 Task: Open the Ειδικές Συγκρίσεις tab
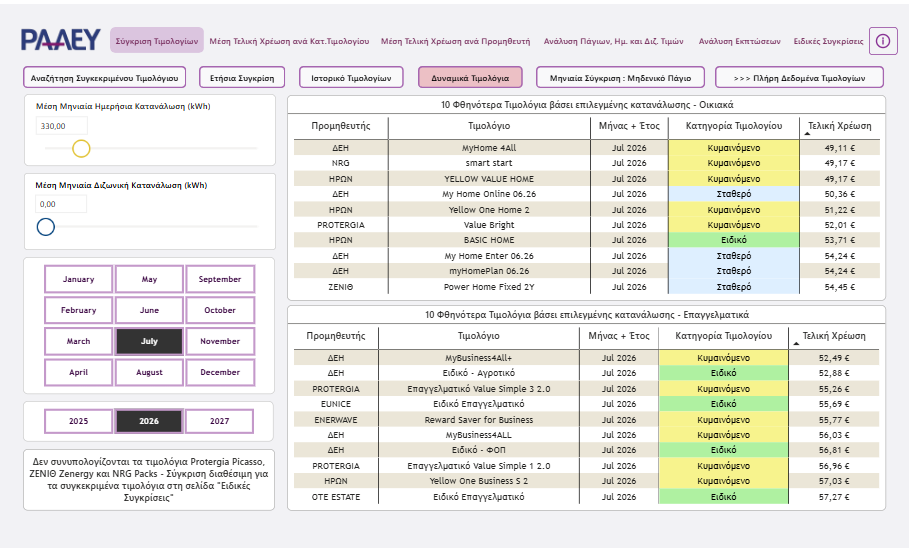pyautogui.click(x=828, y=41)
